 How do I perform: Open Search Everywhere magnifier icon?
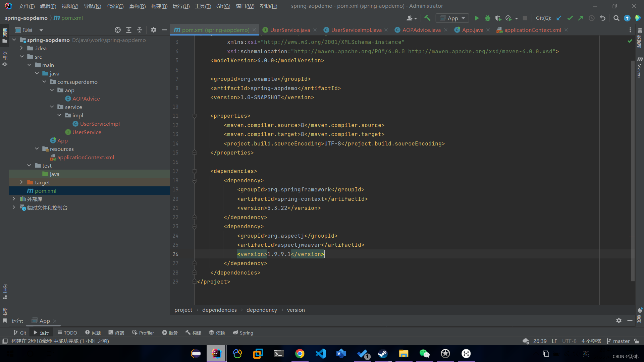click(x=616, y=18)
